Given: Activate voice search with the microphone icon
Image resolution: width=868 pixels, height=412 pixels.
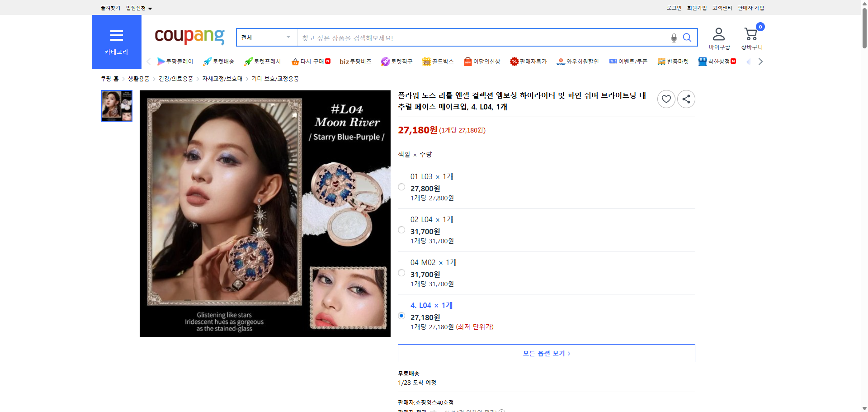Looking at the screenshot, I should pos(673,38).
